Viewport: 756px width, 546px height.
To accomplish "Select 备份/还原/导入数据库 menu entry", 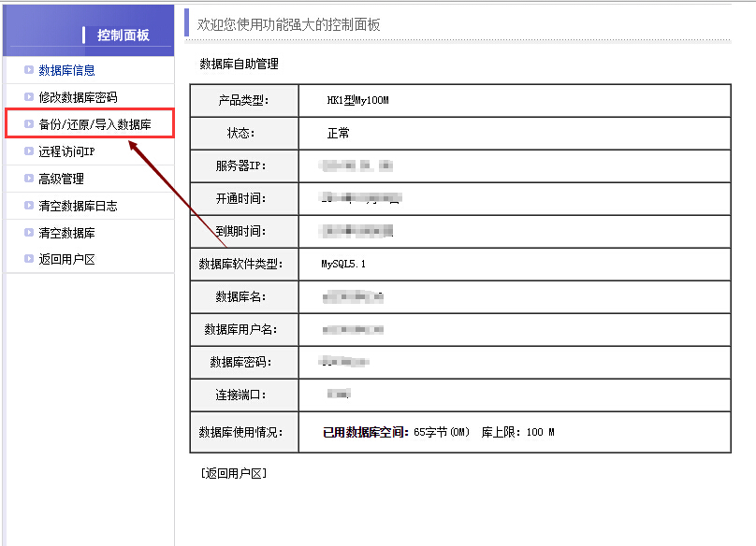I will [x=94, y=124].
